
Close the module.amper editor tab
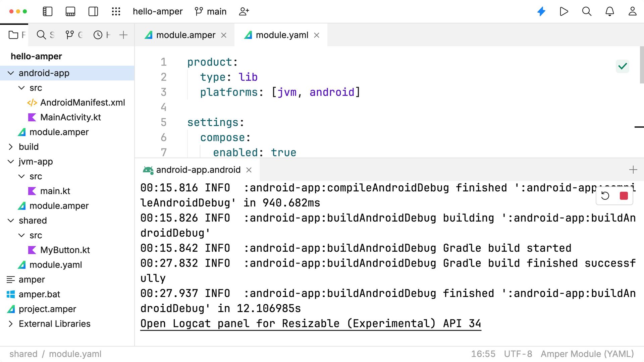[224, 35]
